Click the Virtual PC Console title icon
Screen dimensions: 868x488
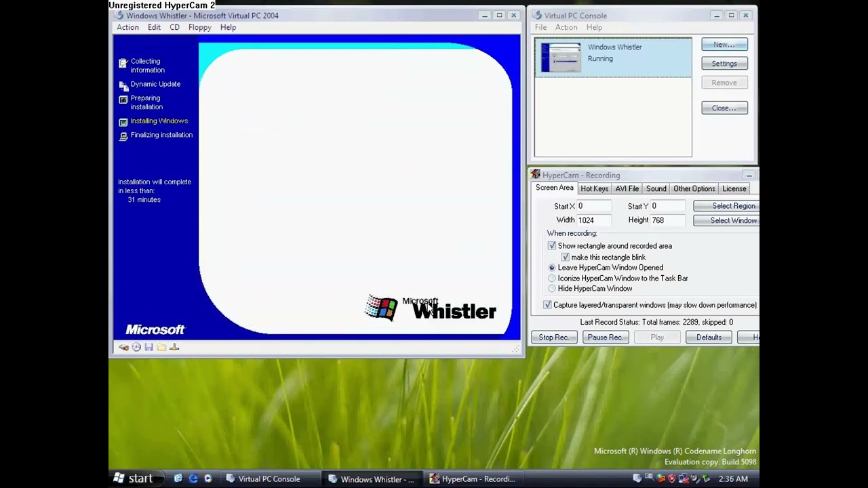537,16
